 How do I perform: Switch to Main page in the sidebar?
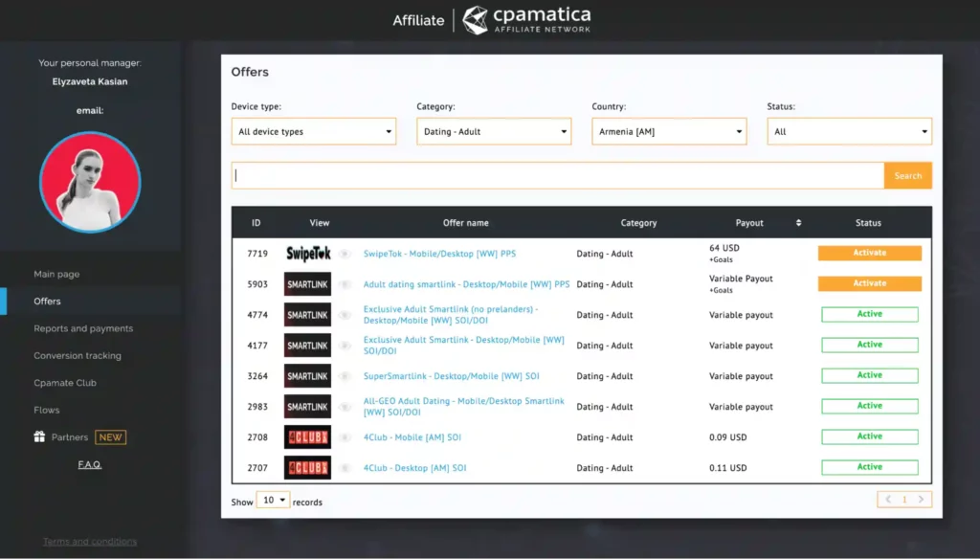pyautogui.click(x=57, y=273)
